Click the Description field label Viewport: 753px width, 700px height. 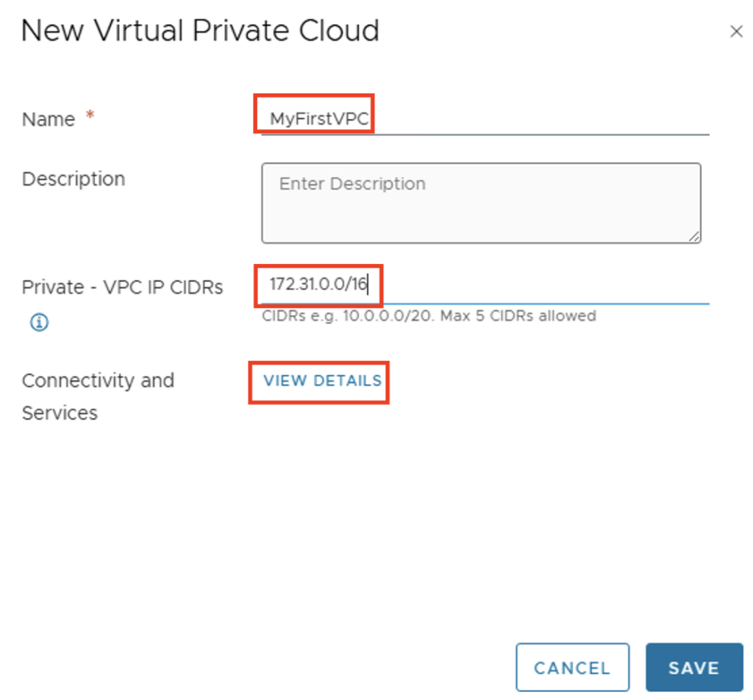[x=74, y=179]
